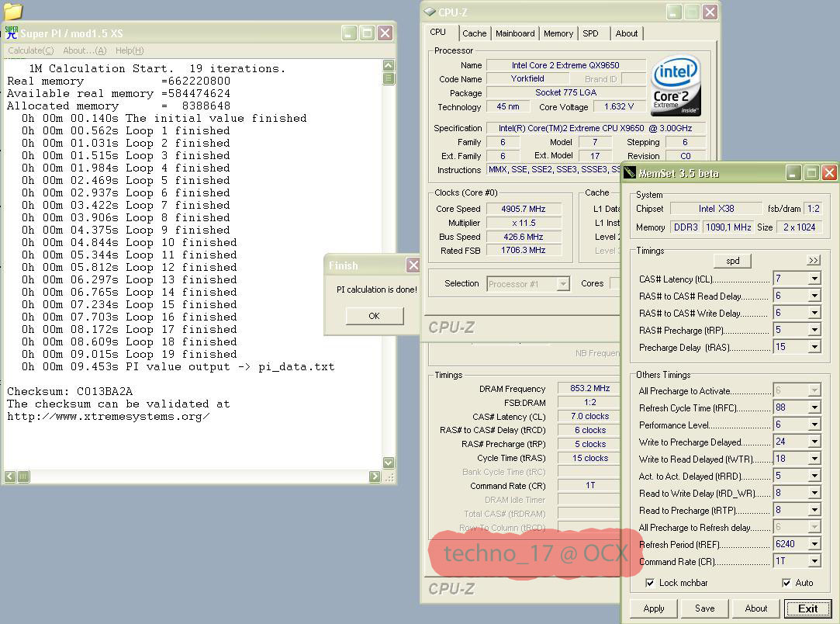Open the Read to Write Delay (tRD_WR) dropdown
The height and width of the screenshot is (624, 840).
coord(814,493)
